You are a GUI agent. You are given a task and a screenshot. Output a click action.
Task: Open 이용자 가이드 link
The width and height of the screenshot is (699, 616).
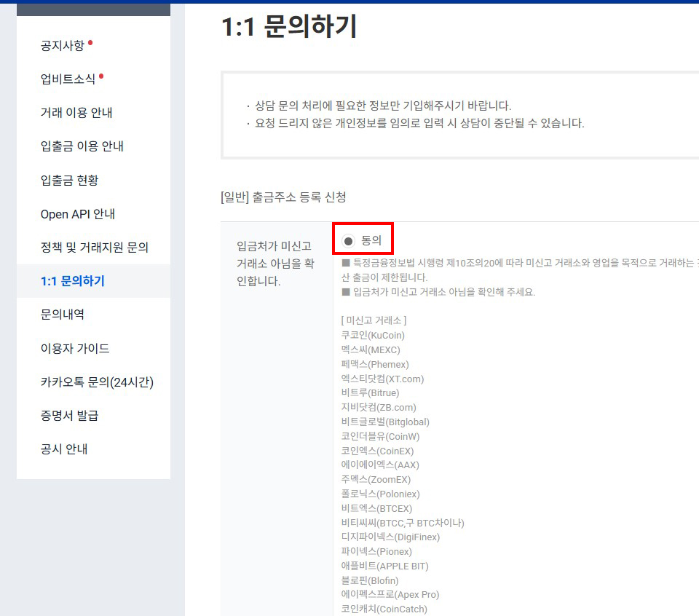coord(75,348)
